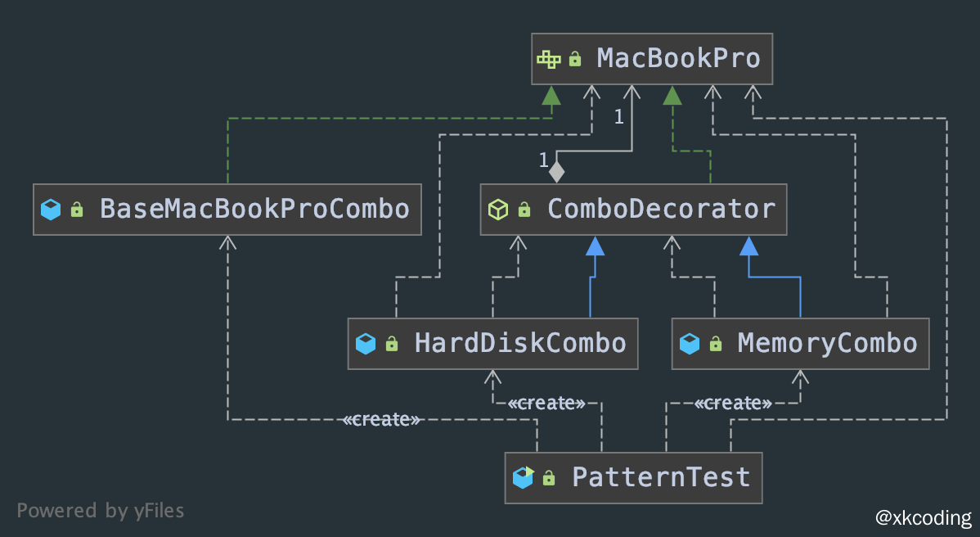Toggle the lock icon on HardDiskCombo
Screen dimensions: 980x537
391,343
